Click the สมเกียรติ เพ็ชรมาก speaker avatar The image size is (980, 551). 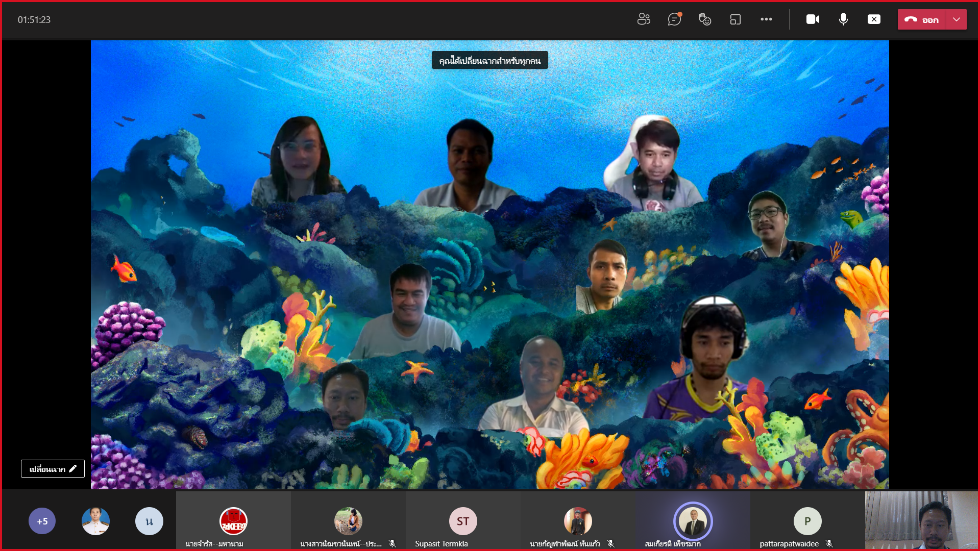[x=693, y=521]
